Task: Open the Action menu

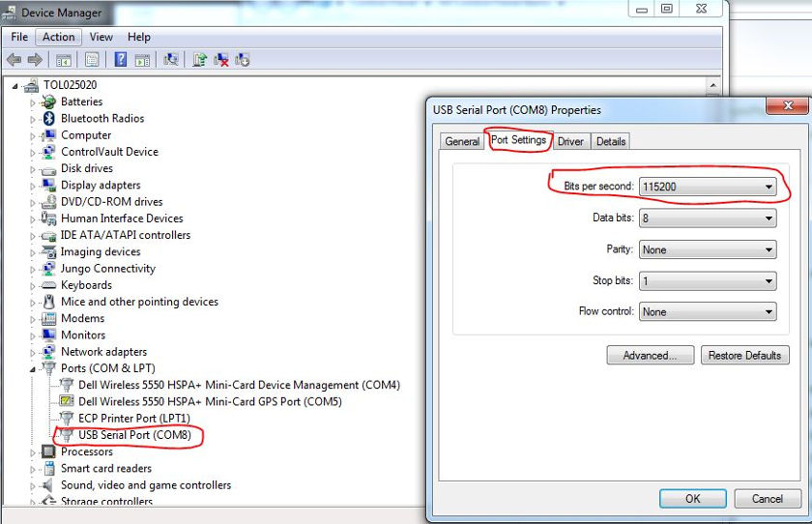Action: 58,38
